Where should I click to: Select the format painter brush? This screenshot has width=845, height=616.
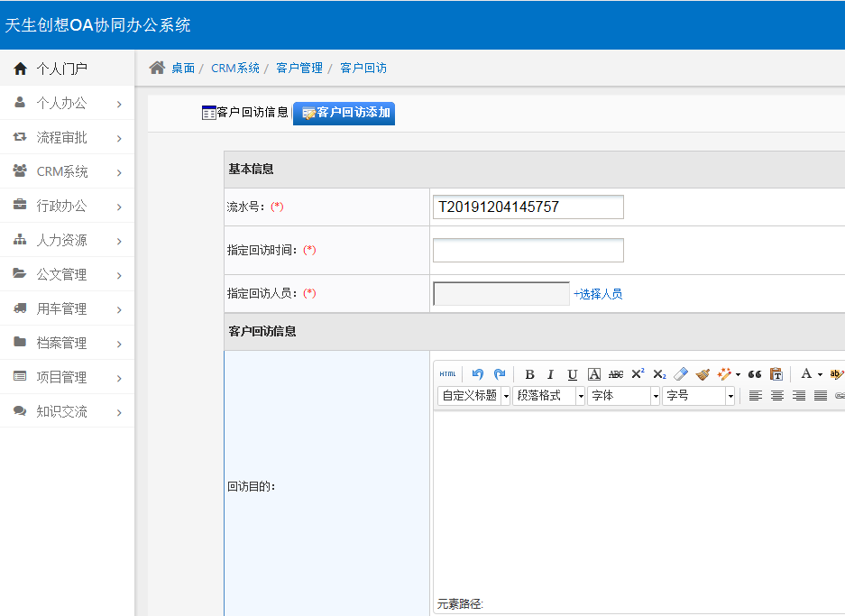(703, 374)
